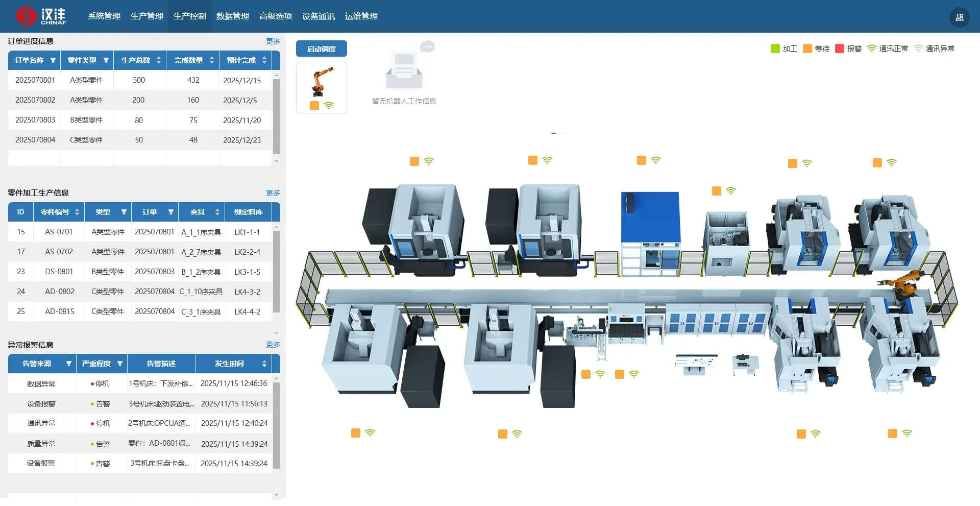Click the orange robot arm thumbnail
The image size is (980, 506).
(x=322, y=82)
